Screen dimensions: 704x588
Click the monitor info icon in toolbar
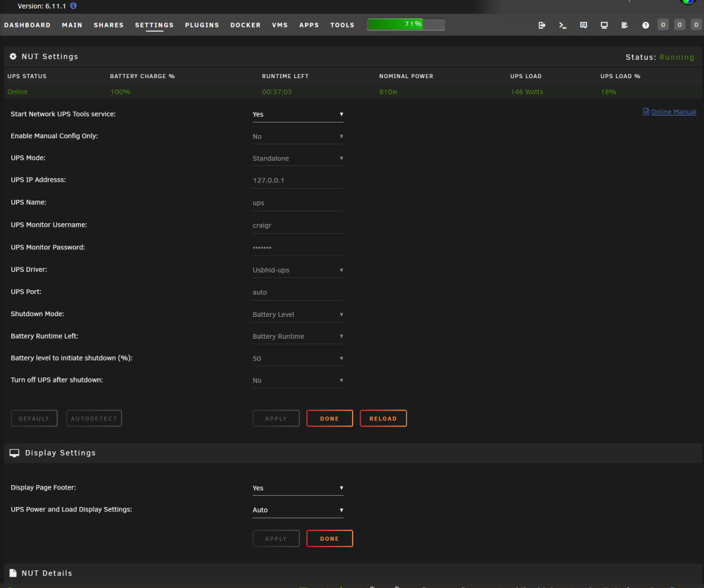tap(604, 25)
